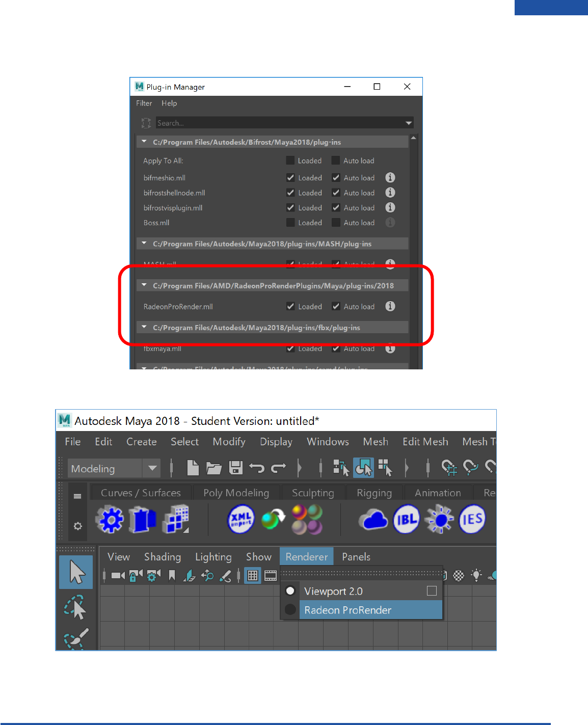Click the viewport Image plane icon

(189, 576)
